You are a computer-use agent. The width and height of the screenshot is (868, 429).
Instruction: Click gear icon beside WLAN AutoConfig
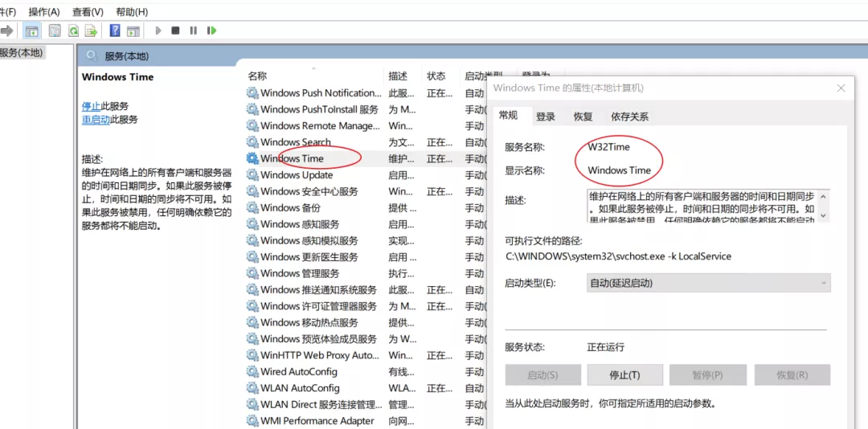coord(252,388)
